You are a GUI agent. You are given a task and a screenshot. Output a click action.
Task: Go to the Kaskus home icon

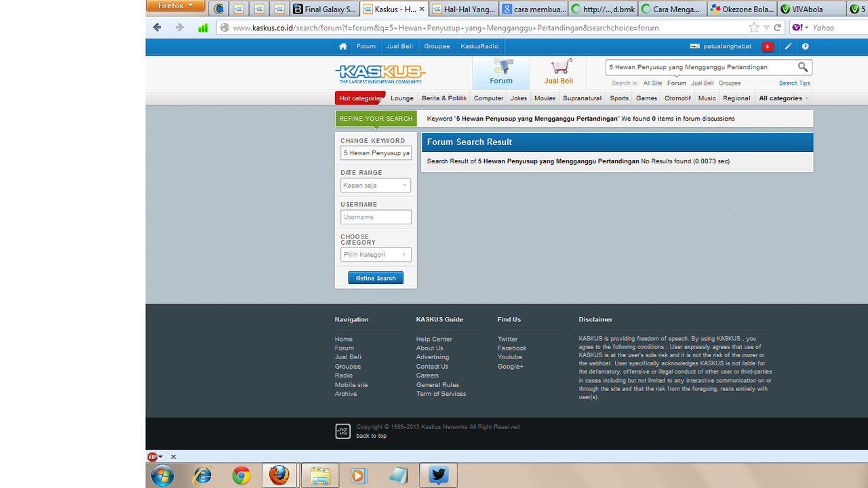point(343,47)
